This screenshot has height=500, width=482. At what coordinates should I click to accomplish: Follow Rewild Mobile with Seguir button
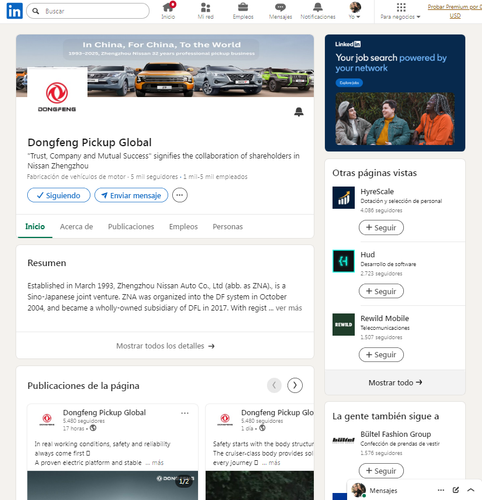381,355
